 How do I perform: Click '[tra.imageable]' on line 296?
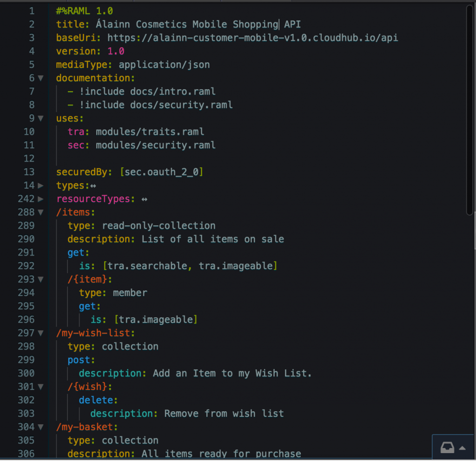[x=156, y=320]
